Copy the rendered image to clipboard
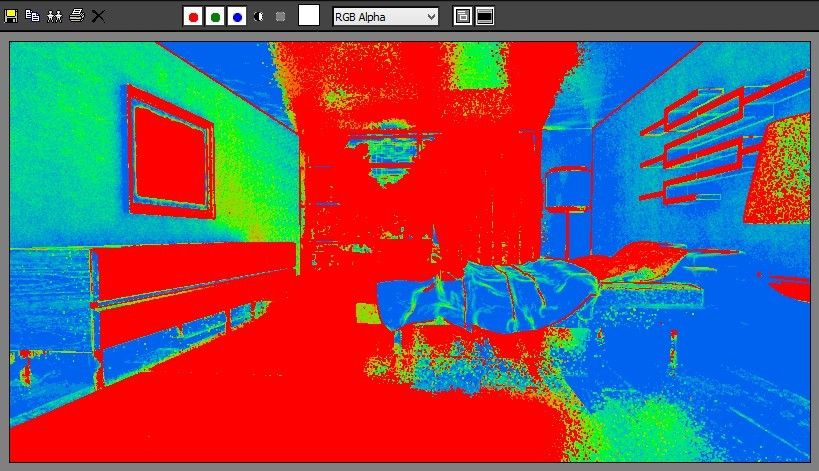819x471 pixels. pyautogui.click(x=32, y=16)
